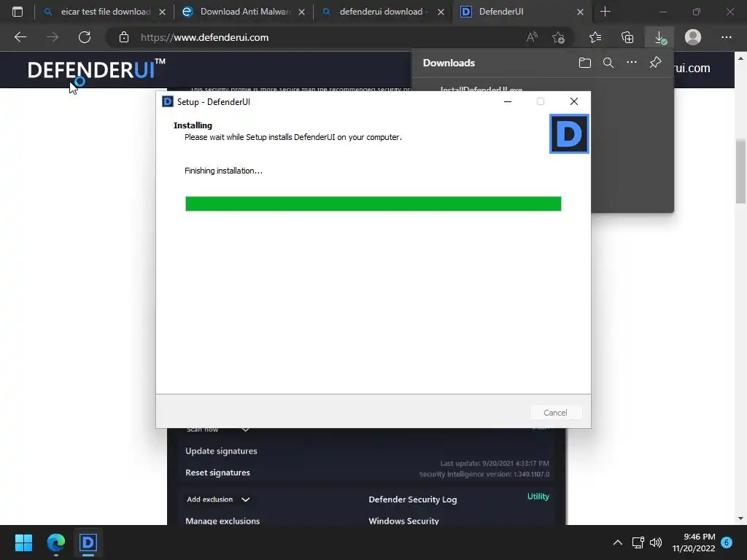Viewport: 747px width, 560px height.
Task: Click Cancel in the setup window
Action: click(555, 413)
